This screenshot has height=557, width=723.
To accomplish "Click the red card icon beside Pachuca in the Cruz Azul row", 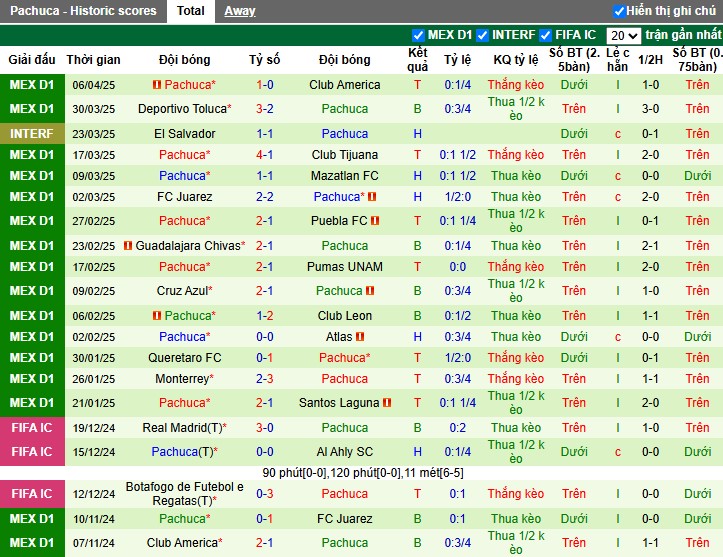I will tap(370, 291).
